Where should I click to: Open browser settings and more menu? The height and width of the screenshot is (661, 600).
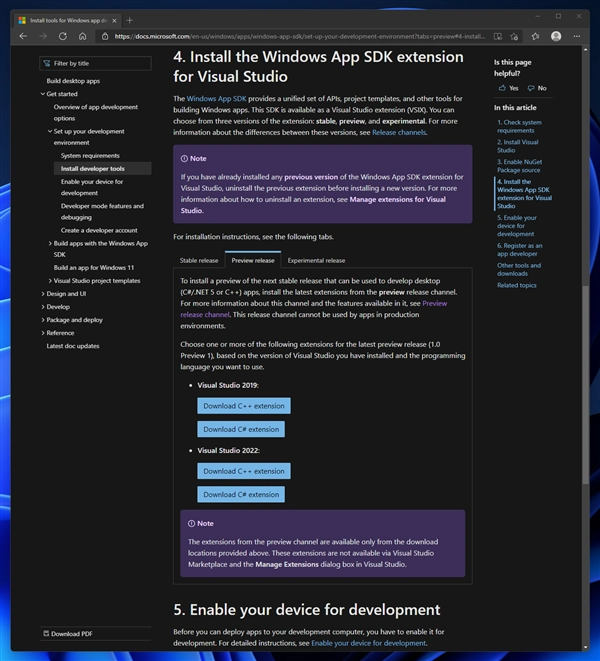577,37
